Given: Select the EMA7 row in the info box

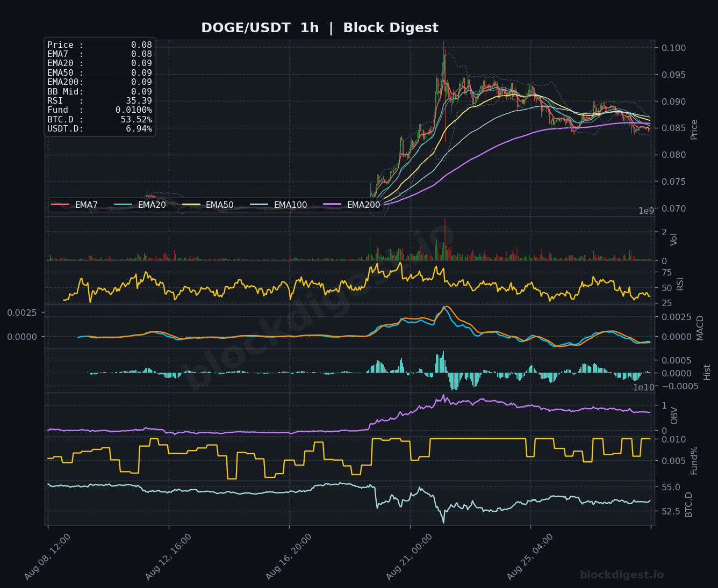Looking at the screenshot, I should pos(99,54).
